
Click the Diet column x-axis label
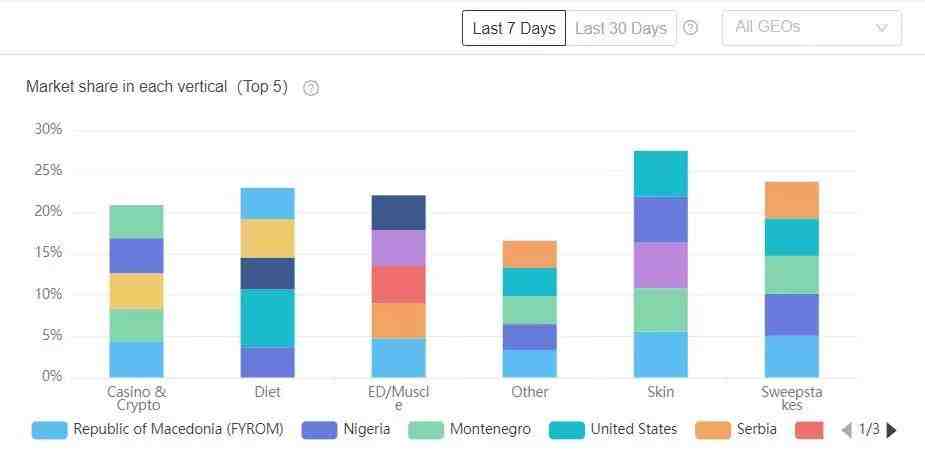tap(268, 392)
